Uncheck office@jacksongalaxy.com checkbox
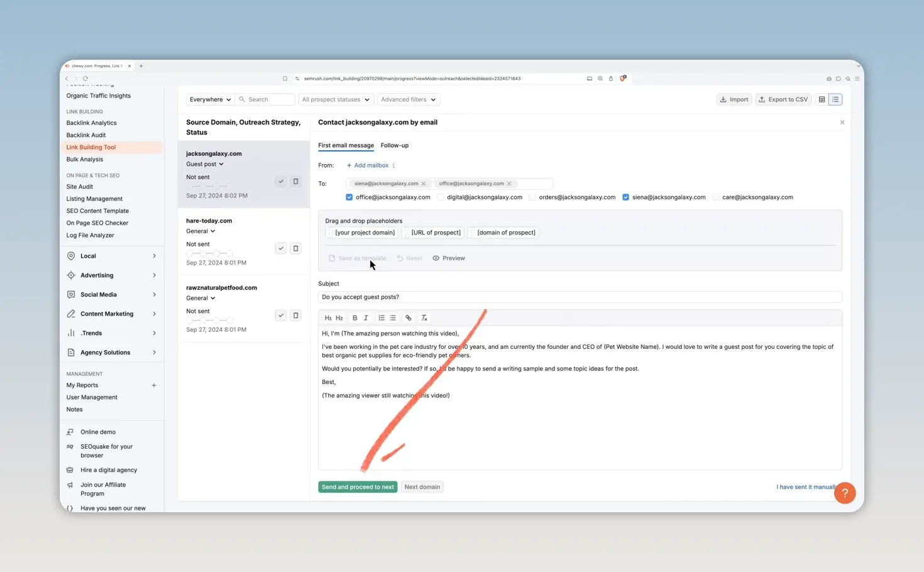This screenshot has height=572, width=924. (349, 197)
